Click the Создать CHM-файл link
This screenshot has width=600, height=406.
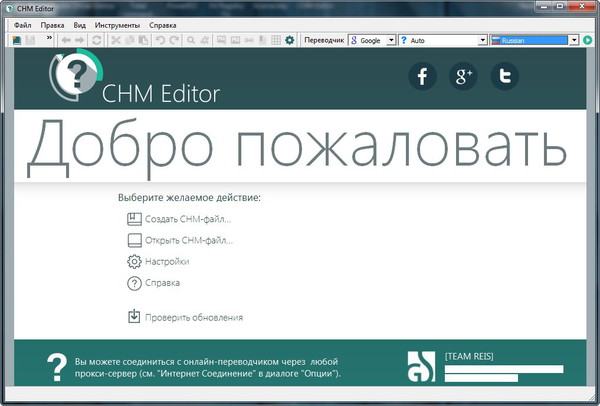coord(189,218)
